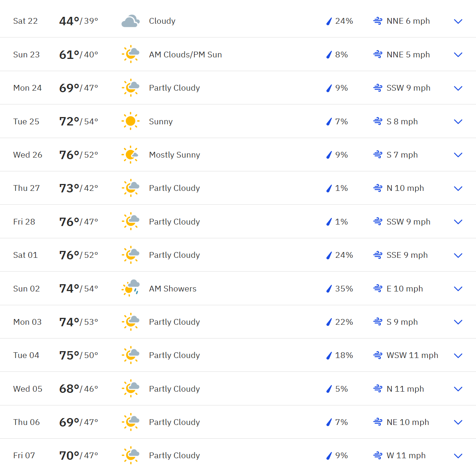The image size is (476, 472).
Task: Click the raindrop icon for Thu 27
Action: 329,188
